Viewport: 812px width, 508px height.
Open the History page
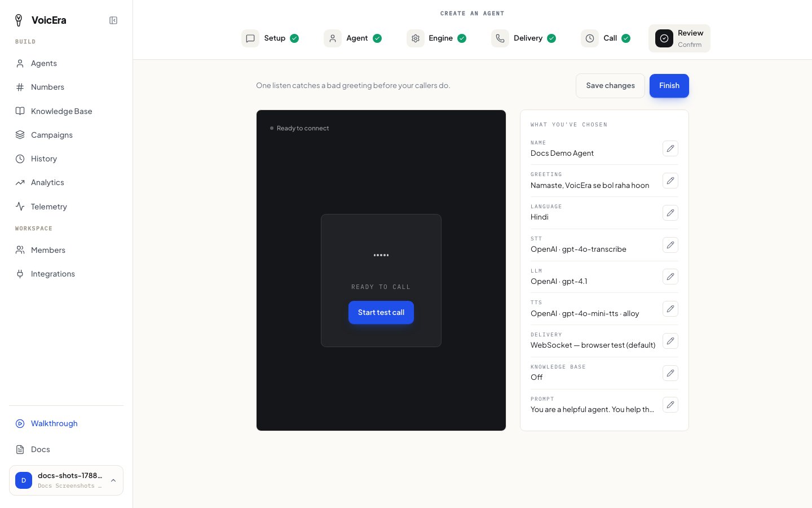66,159
